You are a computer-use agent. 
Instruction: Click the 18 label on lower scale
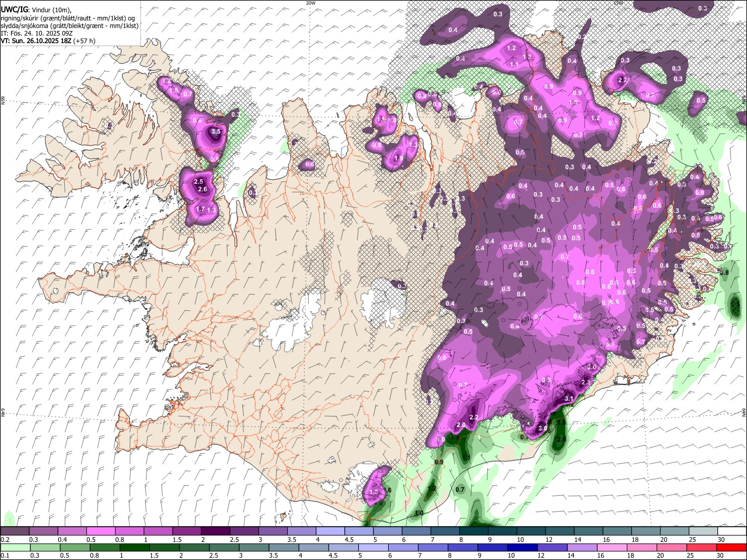[x=631, y=555]
